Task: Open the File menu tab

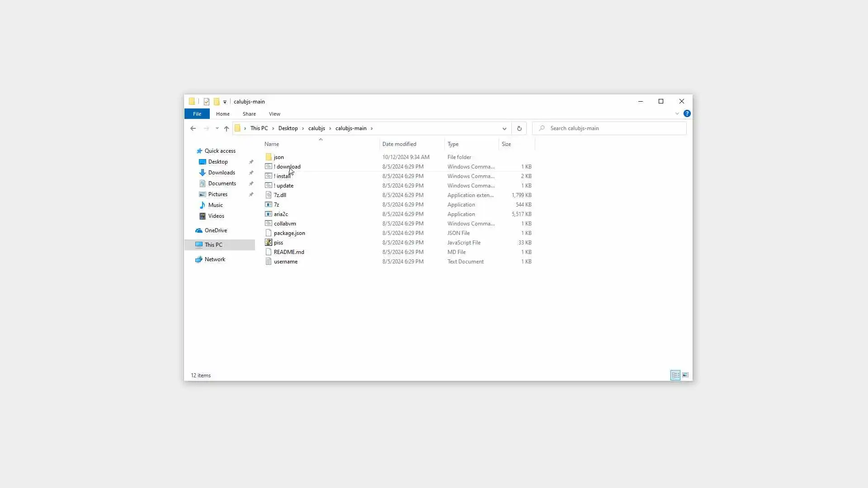Action: 197,114
